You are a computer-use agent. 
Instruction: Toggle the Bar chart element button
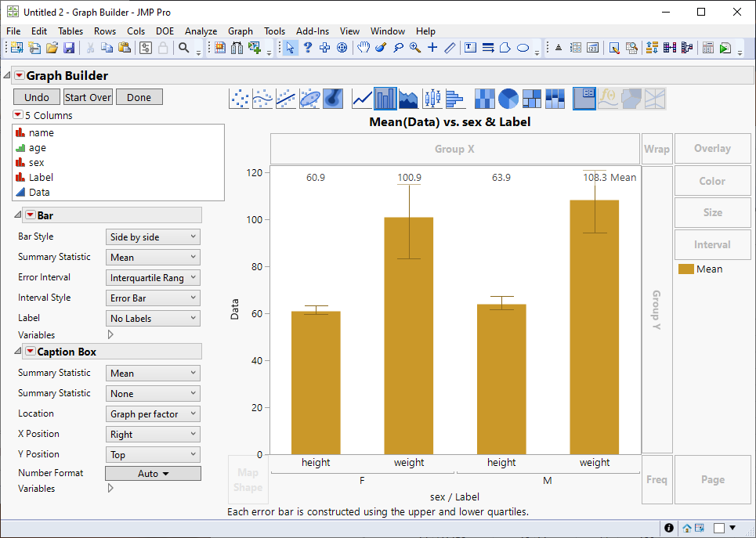coord(385,98)
